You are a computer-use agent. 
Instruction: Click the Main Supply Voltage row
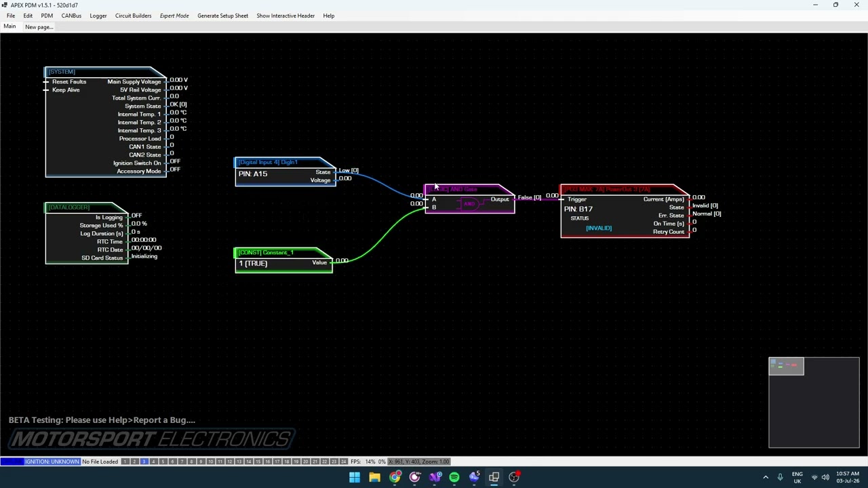[134, 82]
